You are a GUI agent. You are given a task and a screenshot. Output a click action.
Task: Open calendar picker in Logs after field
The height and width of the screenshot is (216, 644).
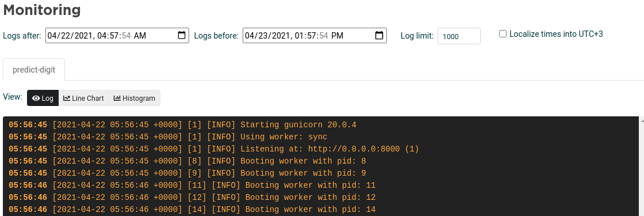[x=182, y=35]
